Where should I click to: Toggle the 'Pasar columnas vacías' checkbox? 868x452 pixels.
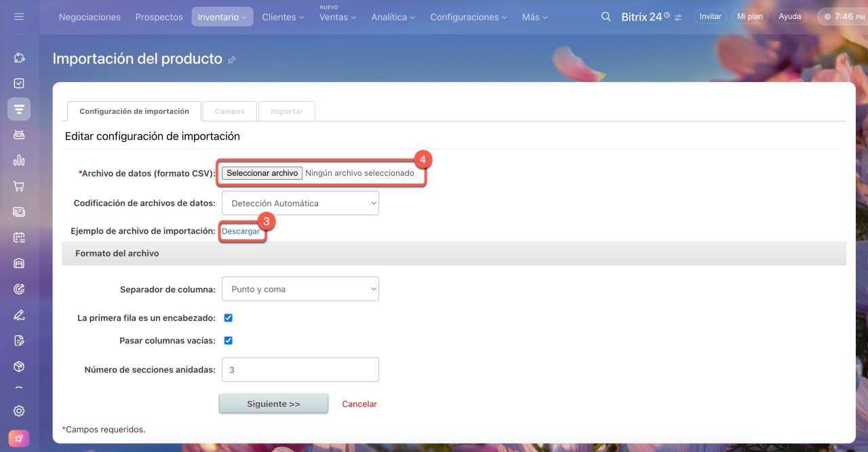[229, 341]
